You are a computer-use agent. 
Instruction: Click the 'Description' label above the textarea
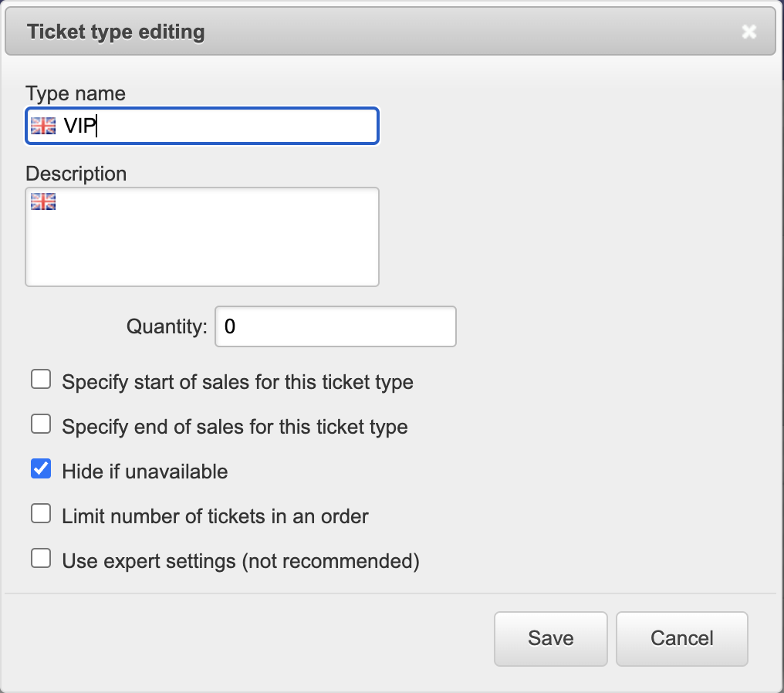click(x=76, y=174)
